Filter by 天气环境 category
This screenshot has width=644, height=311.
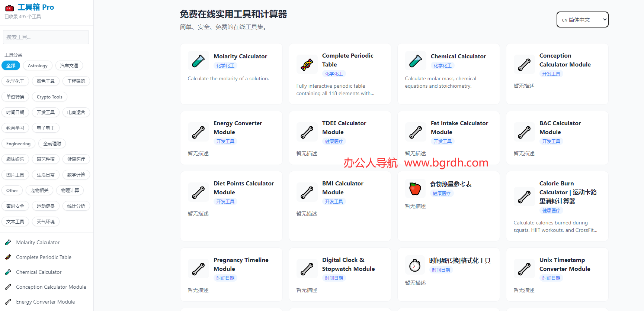click(x=46, y=222)
